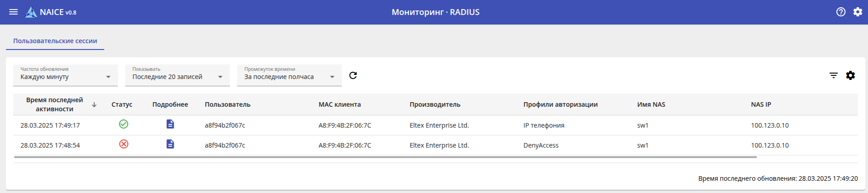Expand the 'Показывать' records dropdown
Screen dimensions: 868x193
177,76
